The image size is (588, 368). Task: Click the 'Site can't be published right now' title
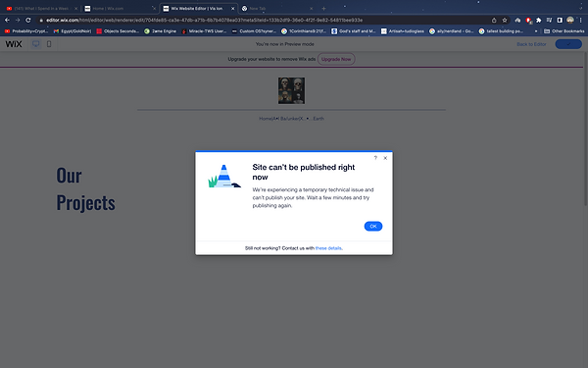304,172
